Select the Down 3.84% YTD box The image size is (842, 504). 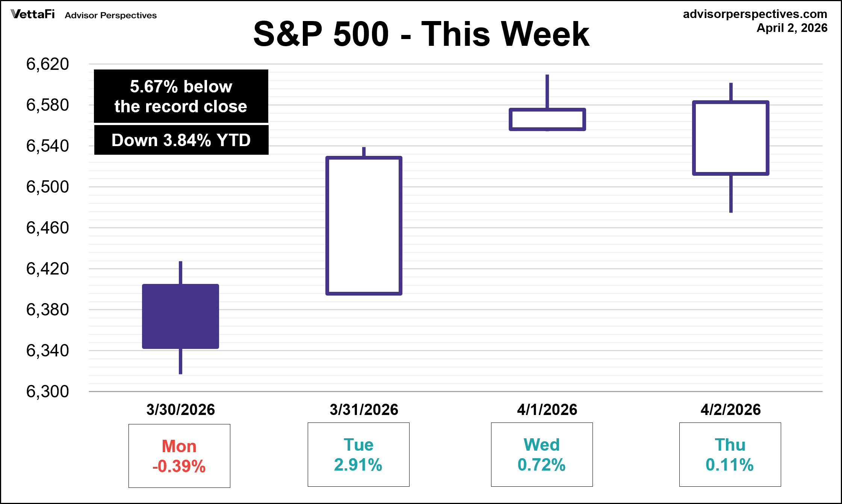[x=181, y=140]
